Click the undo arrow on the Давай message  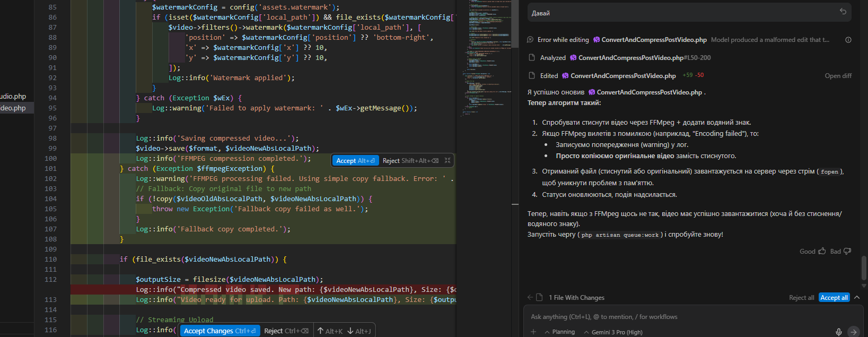point(843,11)
